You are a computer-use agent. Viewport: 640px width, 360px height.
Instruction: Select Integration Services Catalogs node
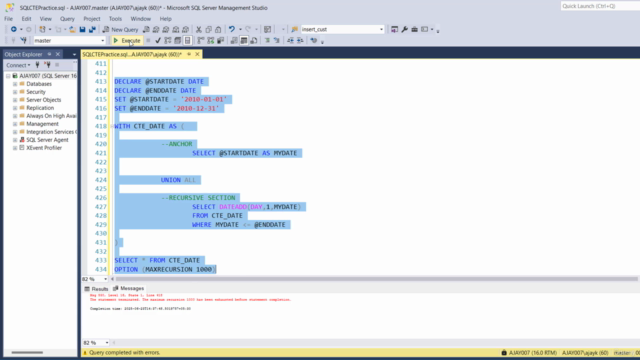50,132
